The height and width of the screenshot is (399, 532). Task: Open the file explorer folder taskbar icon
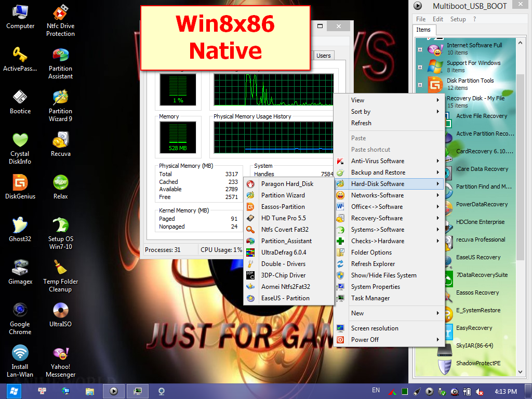pos(89,391)
